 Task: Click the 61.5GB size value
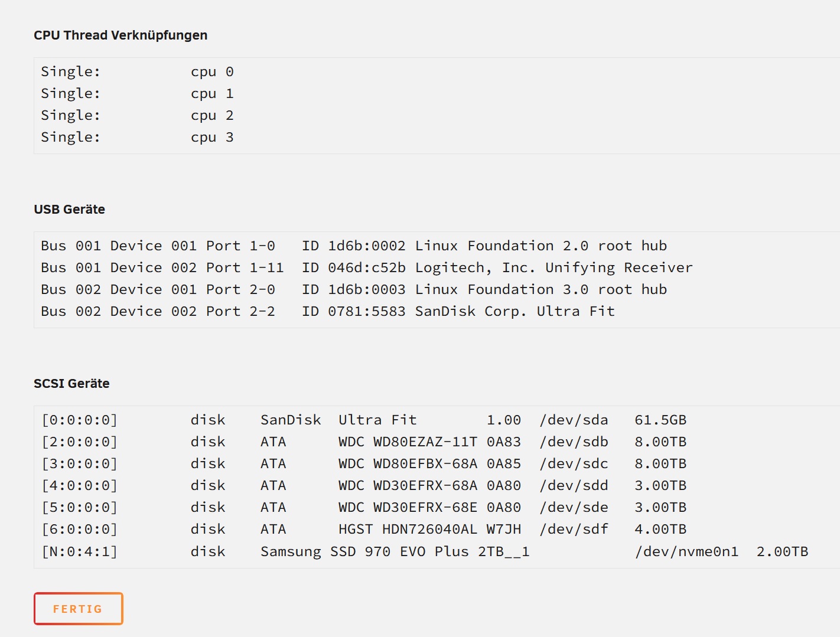660,420
